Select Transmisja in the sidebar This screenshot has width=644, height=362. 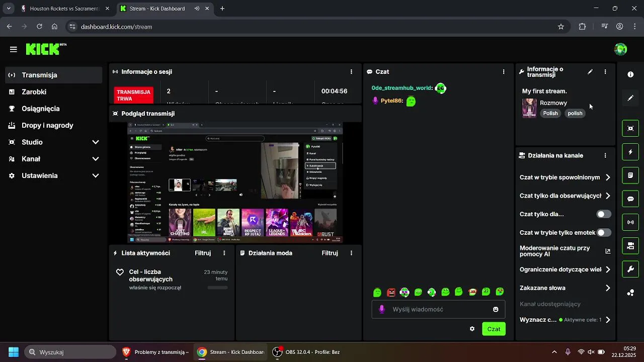coord(53,75)
